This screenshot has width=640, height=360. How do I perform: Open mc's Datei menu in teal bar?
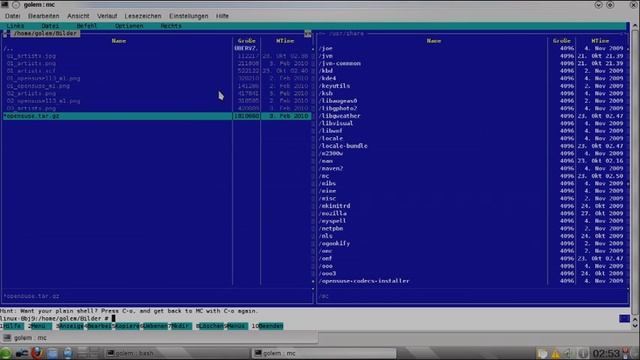point(51,26)
